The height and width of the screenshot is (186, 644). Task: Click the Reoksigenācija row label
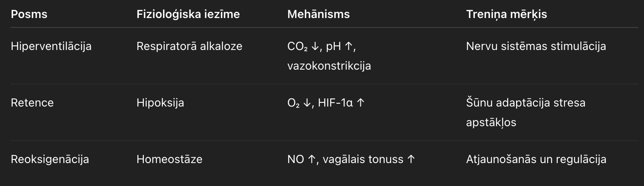click(50, 159)
